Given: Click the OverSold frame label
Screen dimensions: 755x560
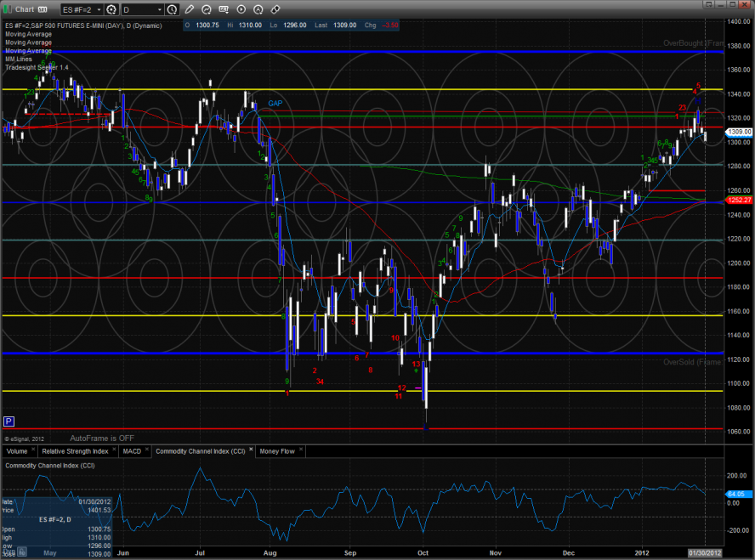Looking at the screenshot, I should 692,362.
